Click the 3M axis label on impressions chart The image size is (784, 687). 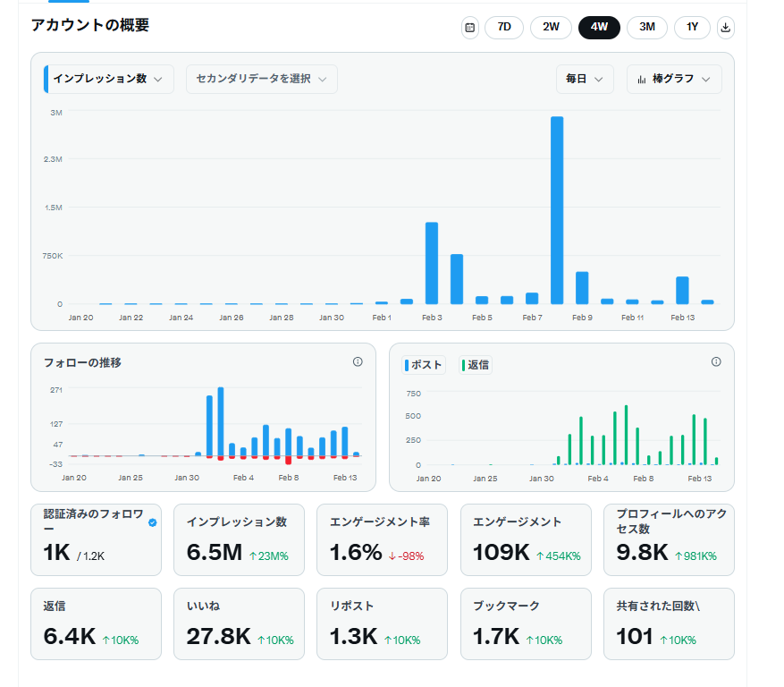56,113
